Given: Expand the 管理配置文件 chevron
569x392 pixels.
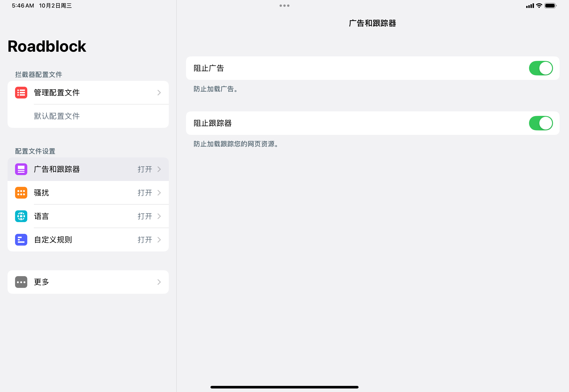Looking at the screenshot, I should click(x=159, y=93).
